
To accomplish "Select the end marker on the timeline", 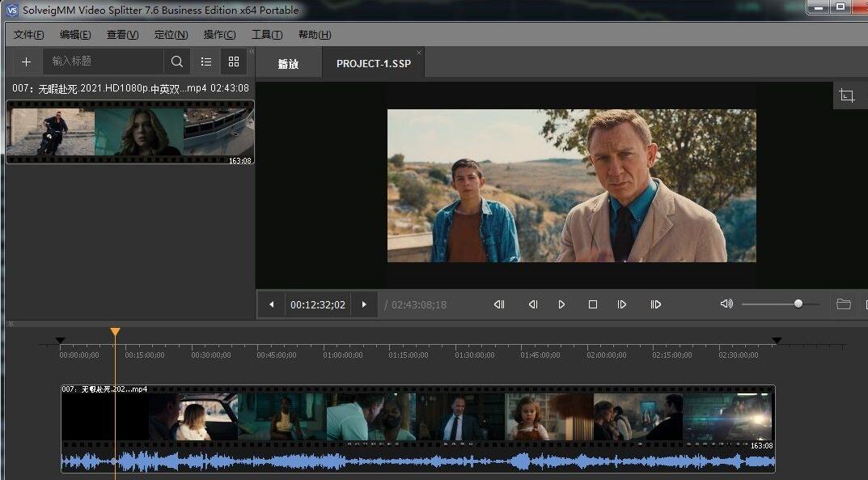I will [x=777, y=341].
